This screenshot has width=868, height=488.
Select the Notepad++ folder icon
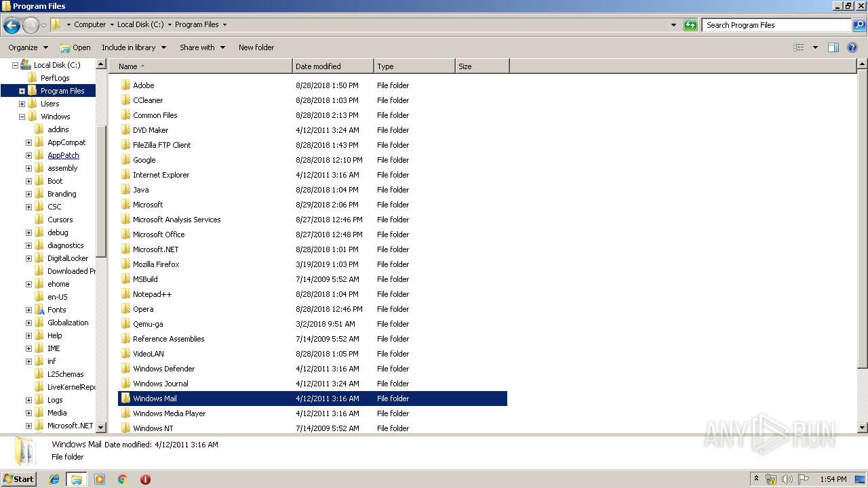(125, 294)
